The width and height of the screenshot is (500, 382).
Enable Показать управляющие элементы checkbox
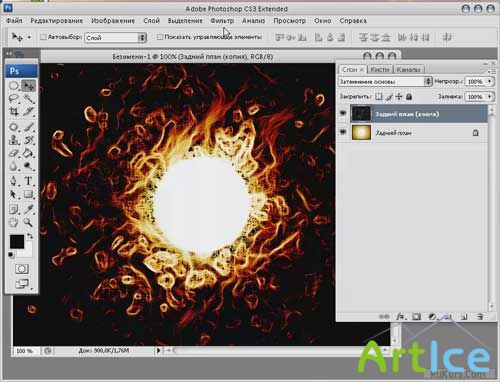(160, 37)
